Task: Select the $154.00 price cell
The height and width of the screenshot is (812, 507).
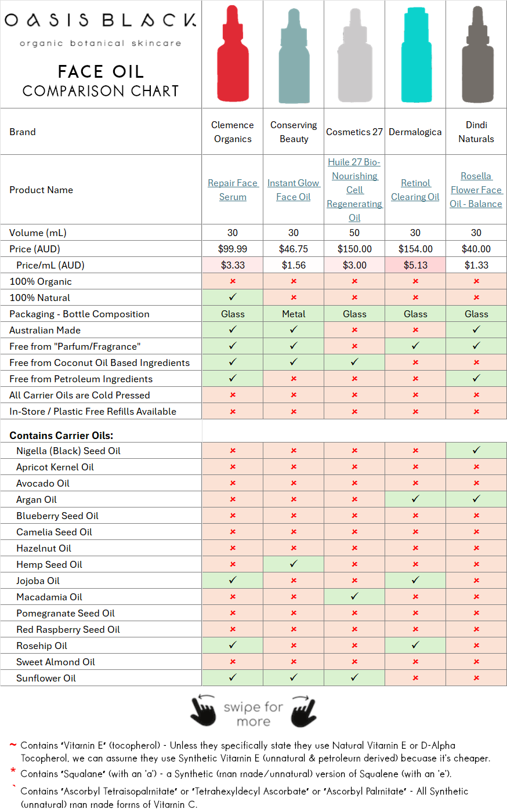Action: pyautogui.click(x=415, y=249)
